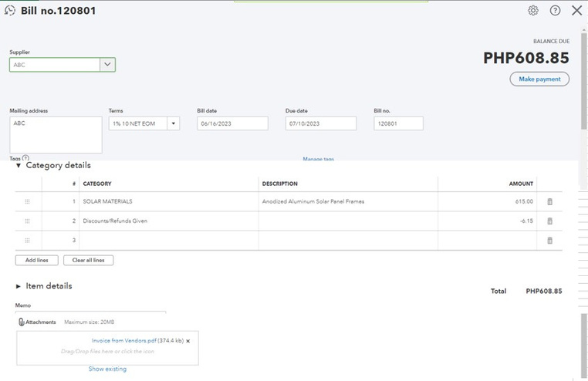The height and width of the screenshot is (381, 588).
Task: Collapse the Category details section
Action: pyautogui.click(x=18, y=165)
